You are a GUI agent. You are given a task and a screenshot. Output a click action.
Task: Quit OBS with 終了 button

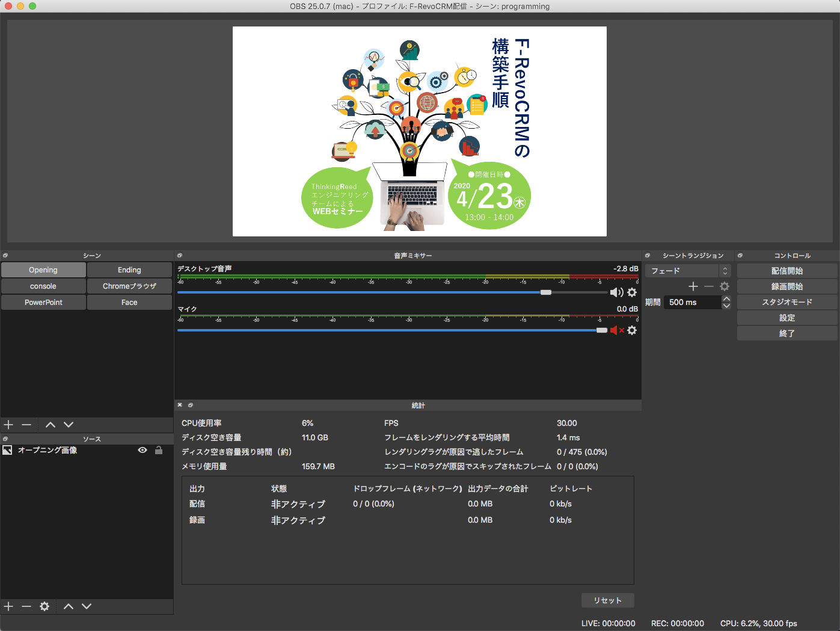[787, 333]
